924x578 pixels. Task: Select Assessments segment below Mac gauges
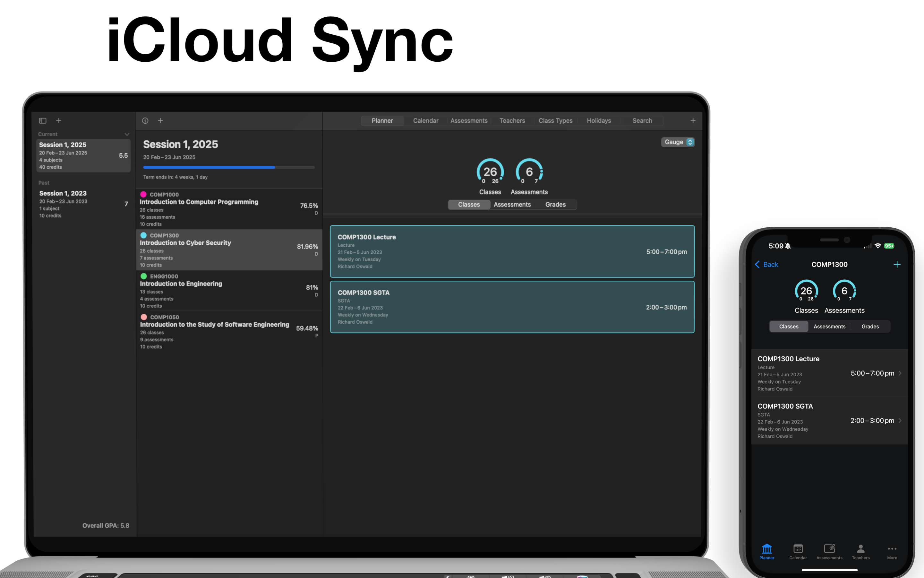point(512,205)
